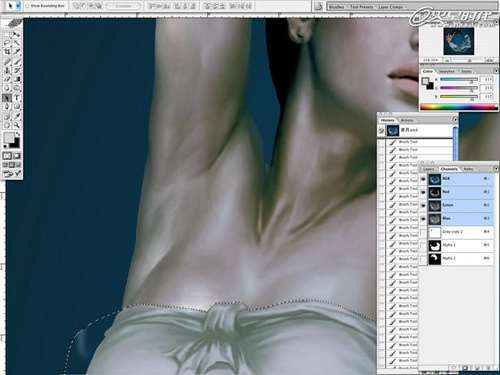The height and width of the screenshot is (375, 500).
Task: Switch to the Layers tab
Action: [x=429, y=169]
